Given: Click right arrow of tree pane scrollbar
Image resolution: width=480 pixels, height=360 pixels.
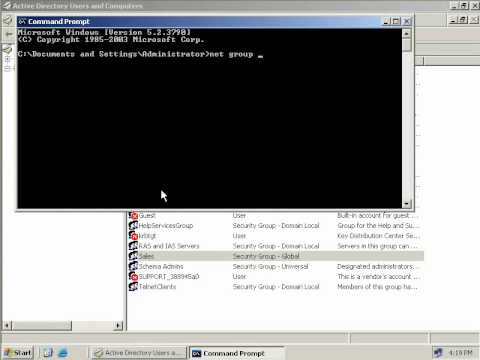Looking at the screenshot, I should click(x=118, y=325).
